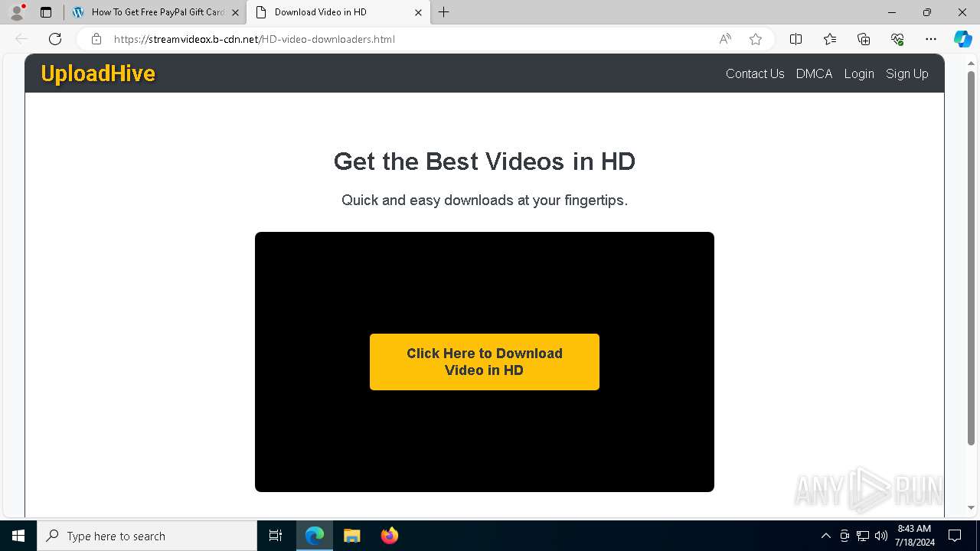Open Microsoft Edge from taskbar
Screen dimensions: 980x551
pyautogui.click(x=315, y=536)
